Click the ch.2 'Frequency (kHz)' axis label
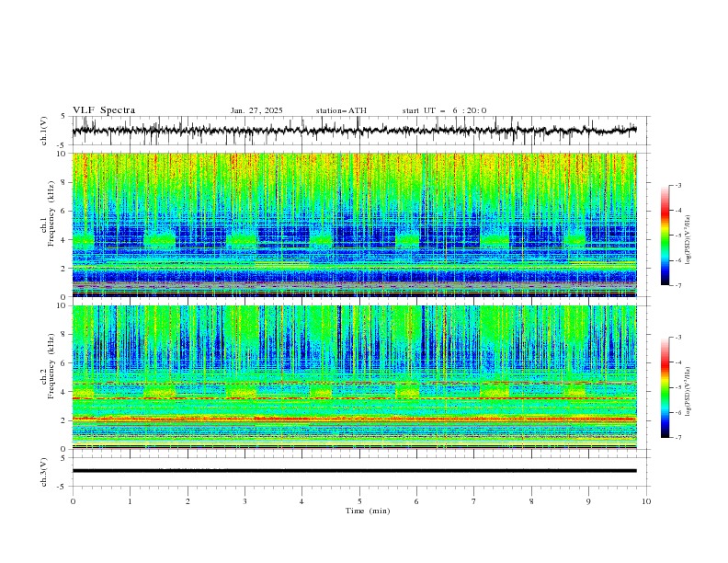This screenshot has width=728, height=563. pyautogui.click(x=51, y=365)
